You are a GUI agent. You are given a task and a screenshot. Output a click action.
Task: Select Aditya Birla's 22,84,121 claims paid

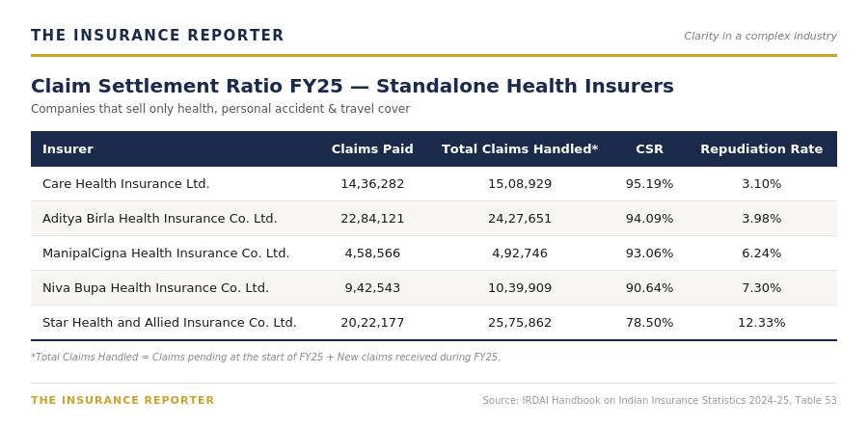point(372,219)
